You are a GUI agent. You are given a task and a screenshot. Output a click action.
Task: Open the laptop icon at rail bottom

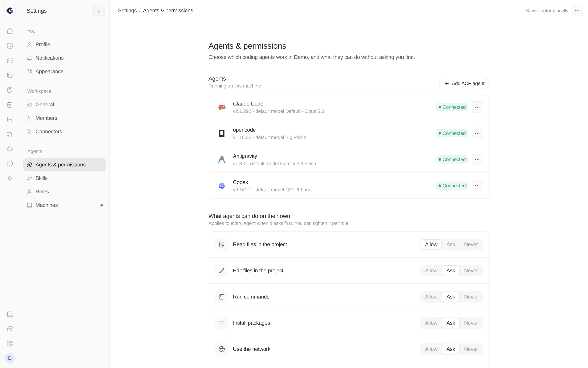[10, 314]
